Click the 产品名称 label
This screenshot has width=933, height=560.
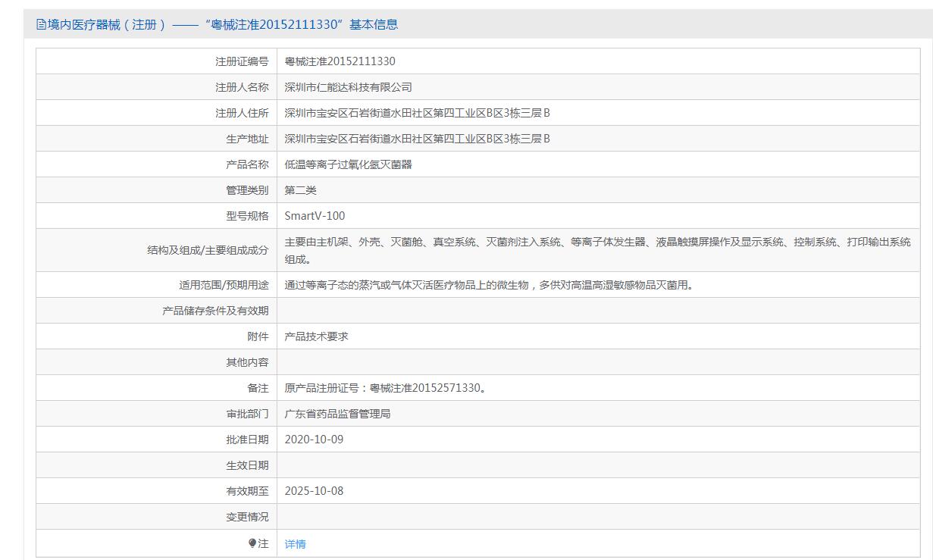(x=247, y=164)
